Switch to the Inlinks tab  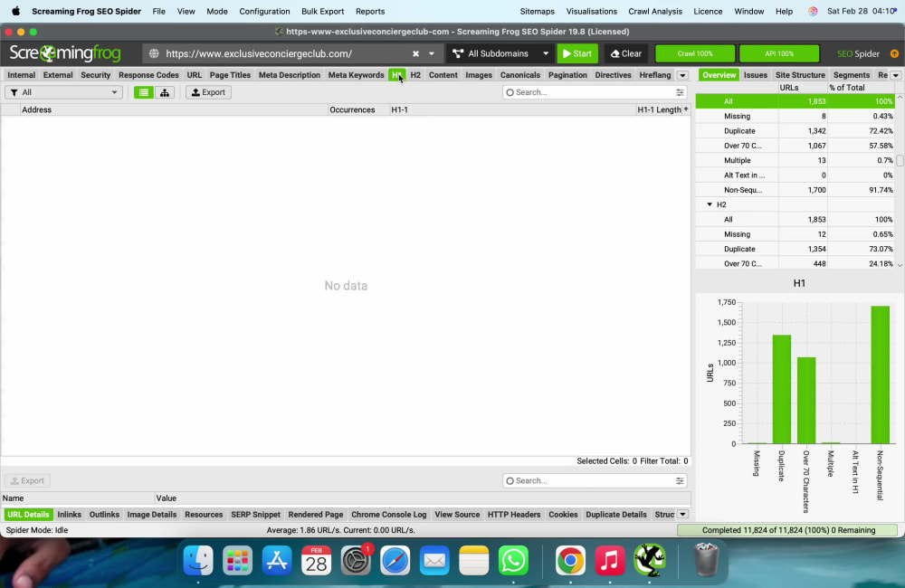(x=70, y=514)
